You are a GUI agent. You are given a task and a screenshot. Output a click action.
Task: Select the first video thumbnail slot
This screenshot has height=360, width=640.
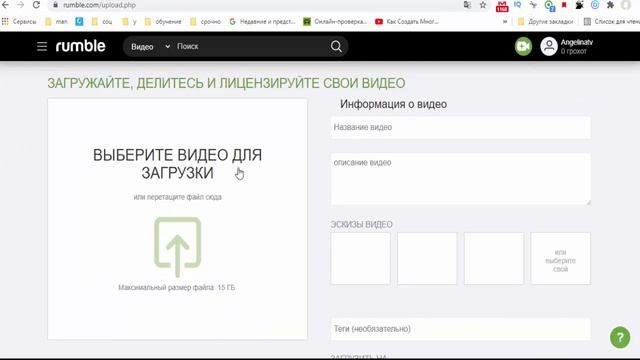click(x=360, y=258)
